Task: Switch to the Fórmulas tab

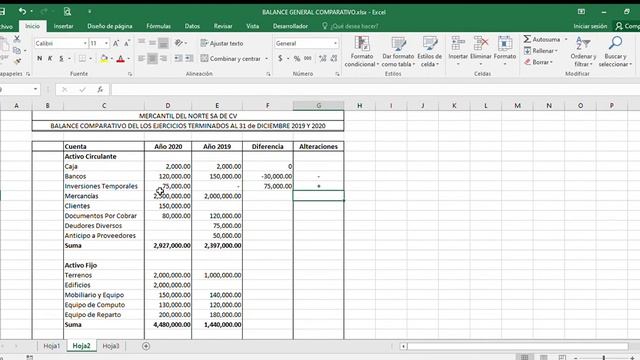Action: point(158,26)
